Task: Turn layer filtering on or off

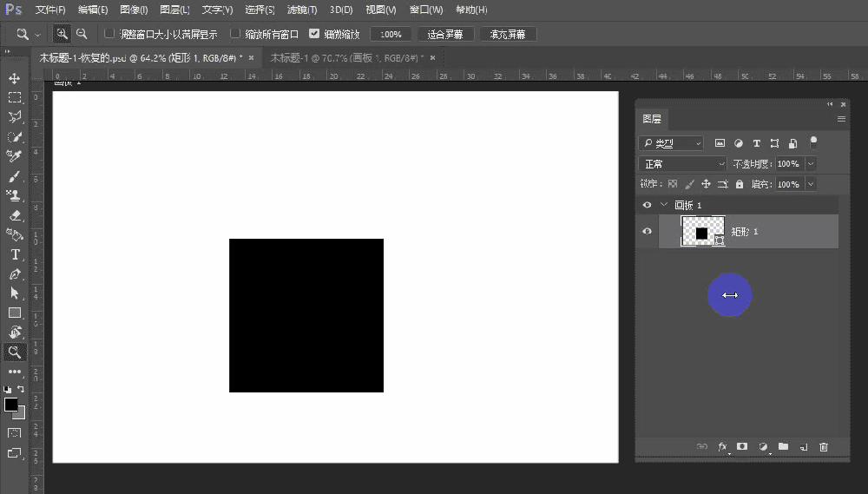Action: click(x=813, y=142)
